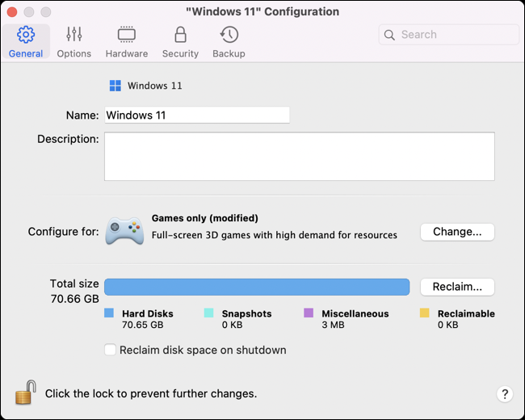Viewport: 525px width, 420px height.
Task: Click the "Snapshots" legend label
Action: 247,314
